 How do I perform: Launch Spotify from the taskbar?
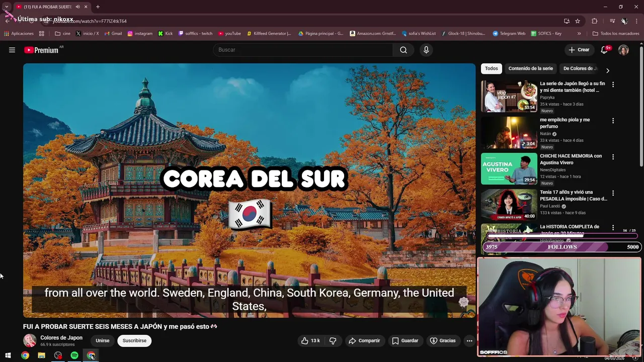(74, 355)
